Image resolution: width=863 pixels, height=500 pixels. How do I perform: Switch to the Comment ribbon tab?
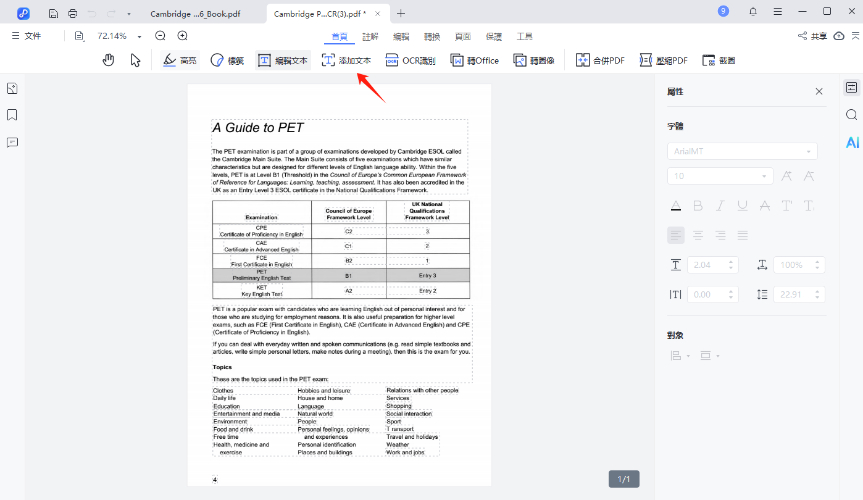370,36
